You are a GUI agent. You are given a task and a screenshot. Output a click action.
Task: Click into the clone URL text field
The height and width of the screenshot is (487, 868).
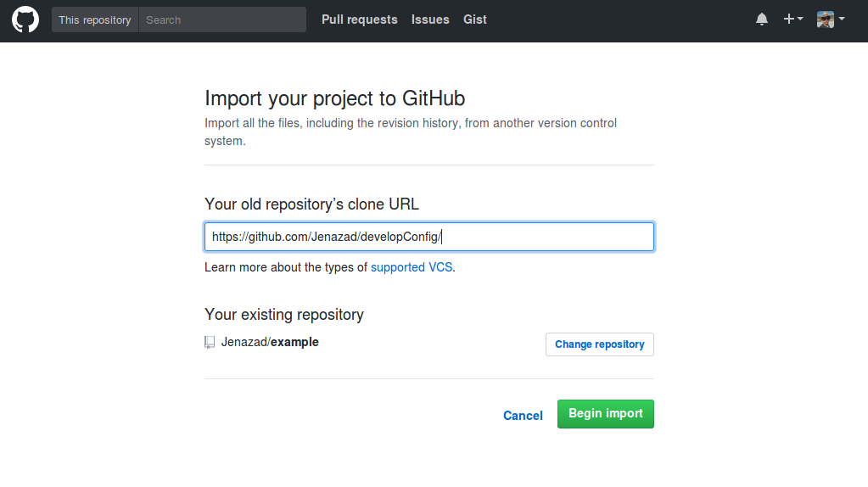429,237
